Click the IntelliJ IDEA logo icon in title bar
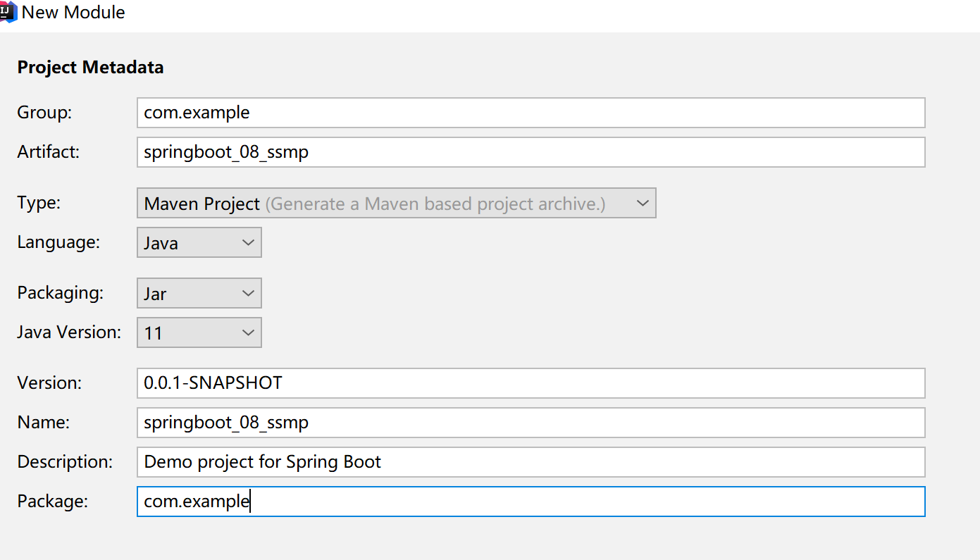 (8, 11)
